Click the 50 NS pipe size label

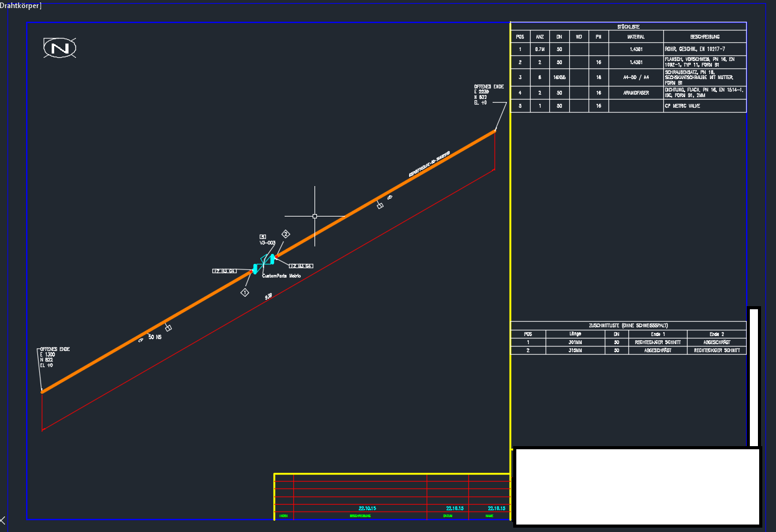pyautogui.click(x=155, y=337)
